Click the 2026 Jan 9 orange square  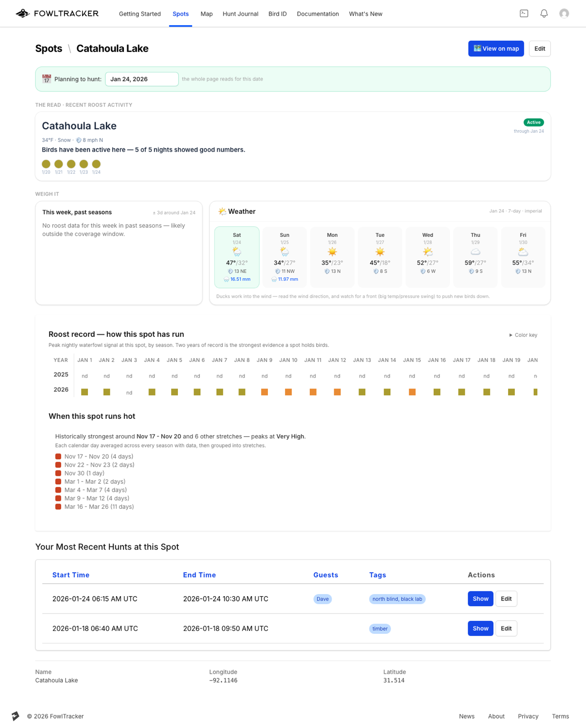[265, 392]
